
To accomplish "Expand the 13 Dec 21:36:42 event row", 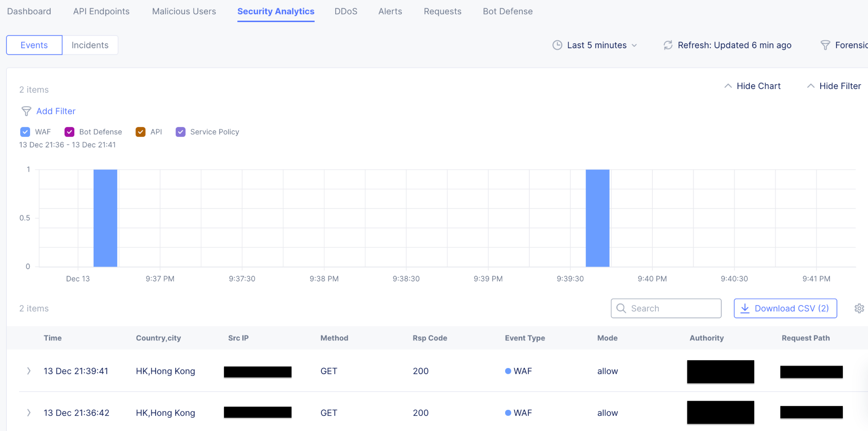I will (29, 413).
